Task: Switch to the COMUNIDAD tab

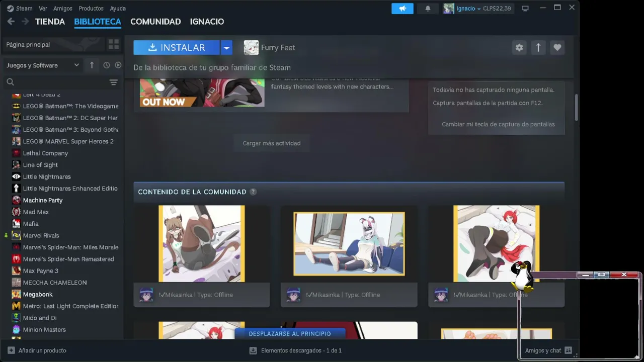Action: tap(155, 22)
